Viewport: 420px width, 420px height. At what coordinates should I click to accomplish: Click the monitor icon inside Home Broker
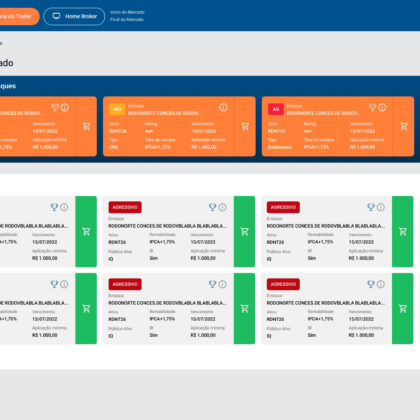56,16
